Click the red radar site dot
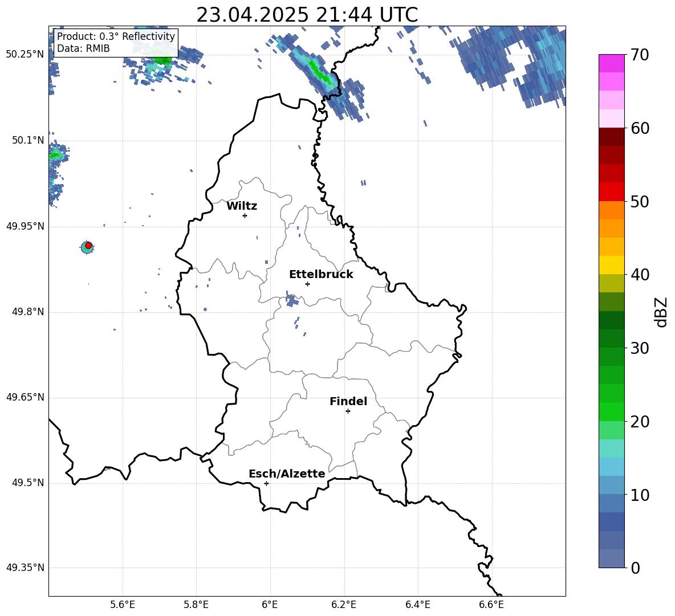Screen dimensions: 675x616 point(88,246)
